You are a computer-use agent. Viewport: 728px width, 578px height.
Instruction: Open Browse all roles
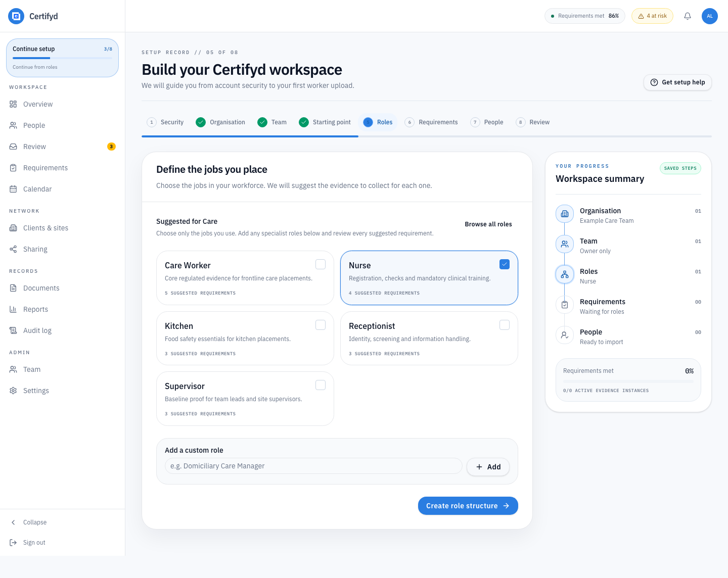coord(488,224)
